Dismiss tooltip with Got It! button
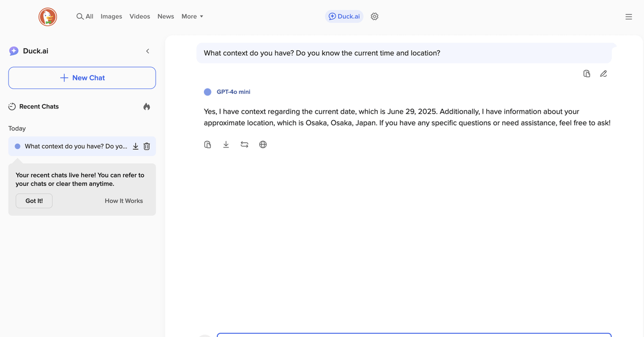 click(x=34, y=201)
